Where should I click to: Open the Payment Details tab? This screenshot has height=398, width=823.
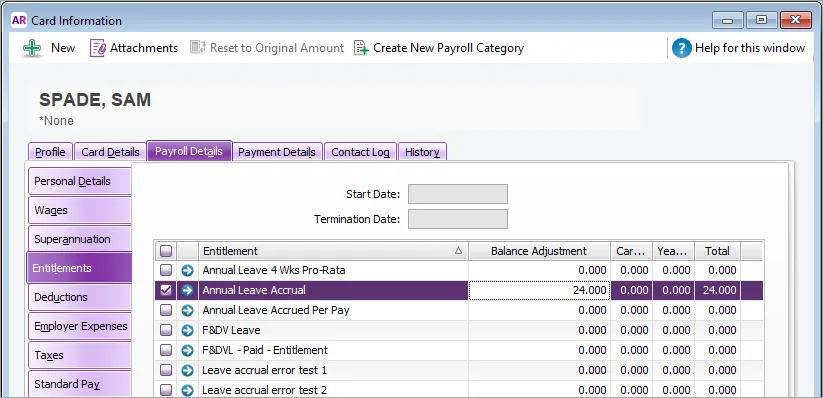click(x=277, y=152)
